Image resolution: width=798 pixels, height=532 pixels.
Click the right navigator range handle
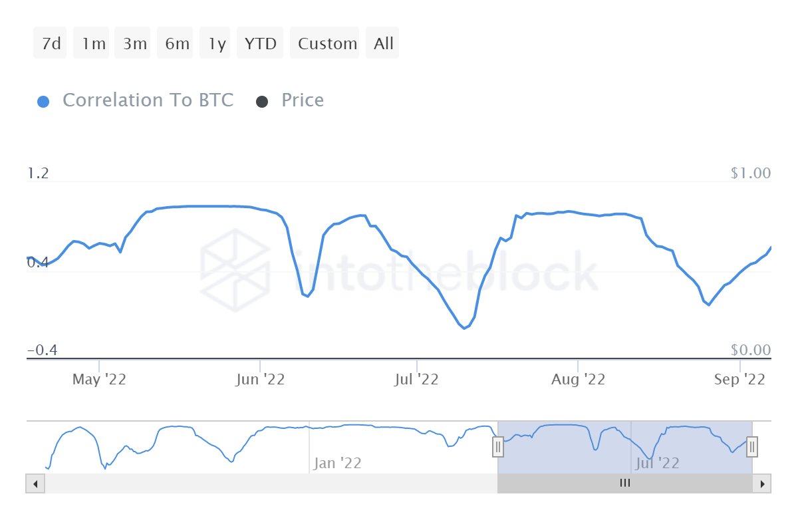pos(752,447)
